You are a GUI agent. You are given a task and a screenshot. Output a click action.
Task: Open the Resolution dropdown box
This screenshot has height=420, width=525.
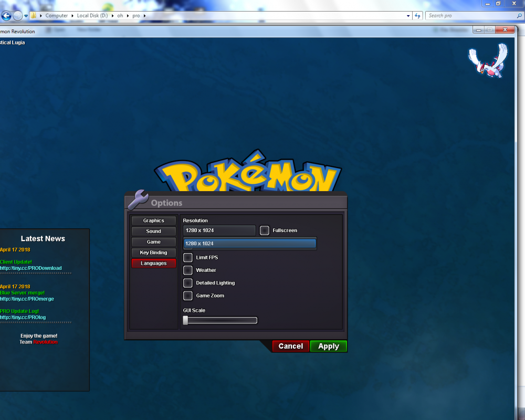pyautogui.click(x=219, y=230)
